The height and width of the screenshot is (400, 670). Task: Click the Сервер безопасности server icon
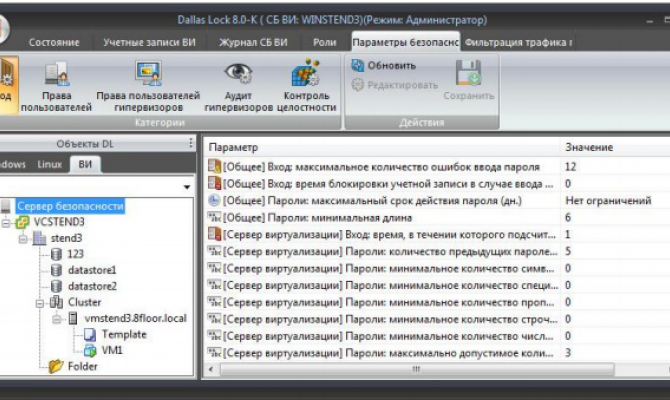click(x=6, y=206)
